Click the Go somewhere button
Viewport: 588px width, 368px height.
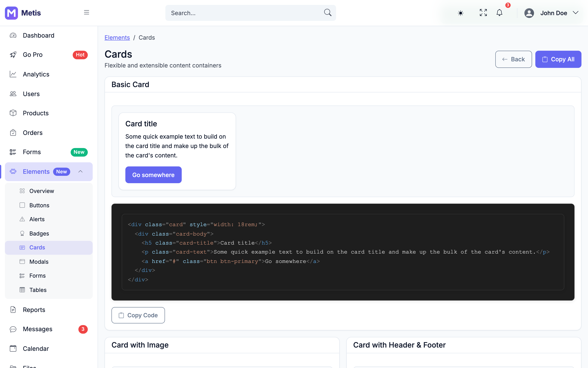coord(153,175)
